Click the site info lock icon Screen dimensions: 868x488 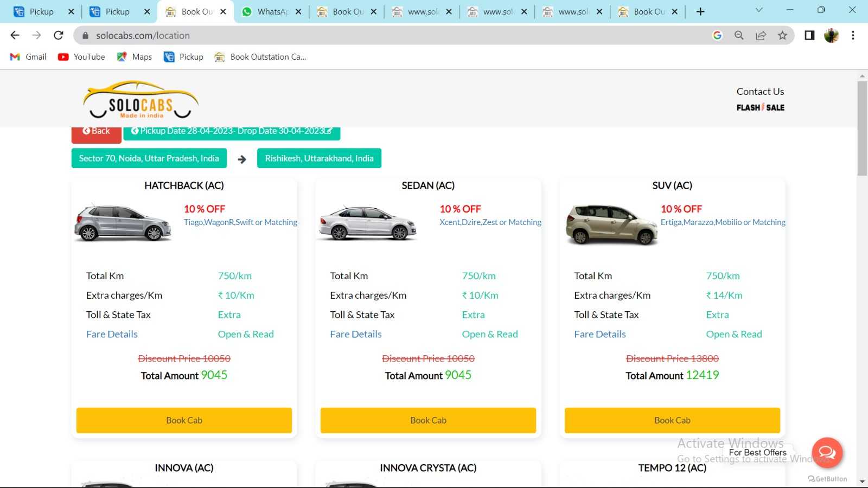coord(85,35)
